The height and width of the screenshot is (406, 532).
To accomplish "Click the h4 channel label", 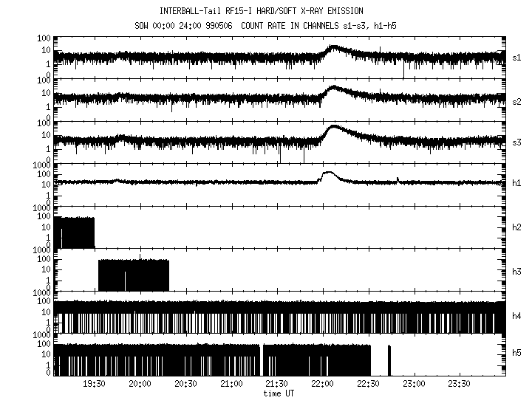I will point(517,316).
